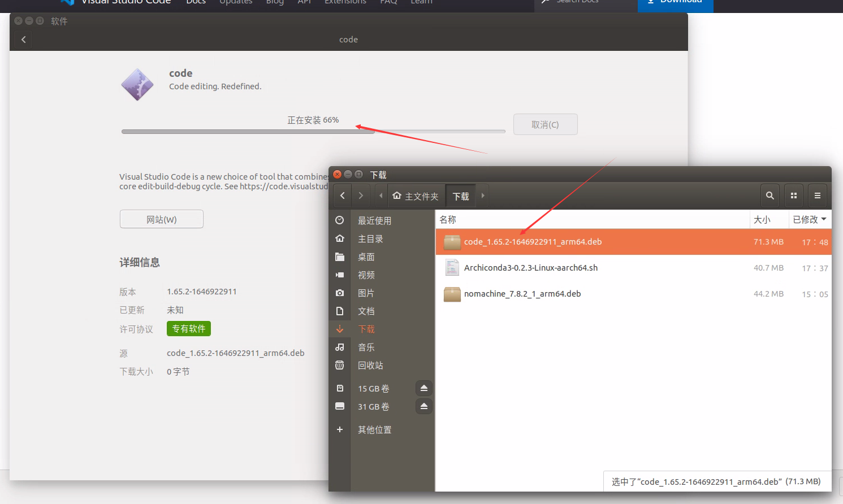Open search in the file manager
This screenshot has width=843, height=504.
tap(769, 195)
